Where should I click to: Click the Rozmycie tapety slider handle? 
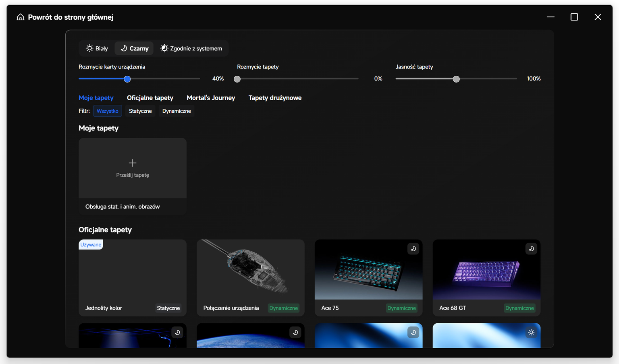tap(237, 79)
